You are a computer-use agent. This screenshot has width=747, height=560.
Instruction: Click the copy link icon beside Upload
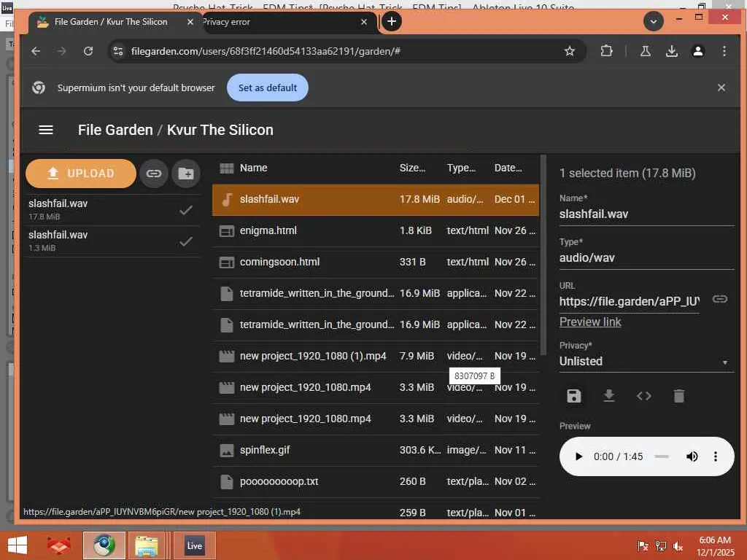click(154, 174)
